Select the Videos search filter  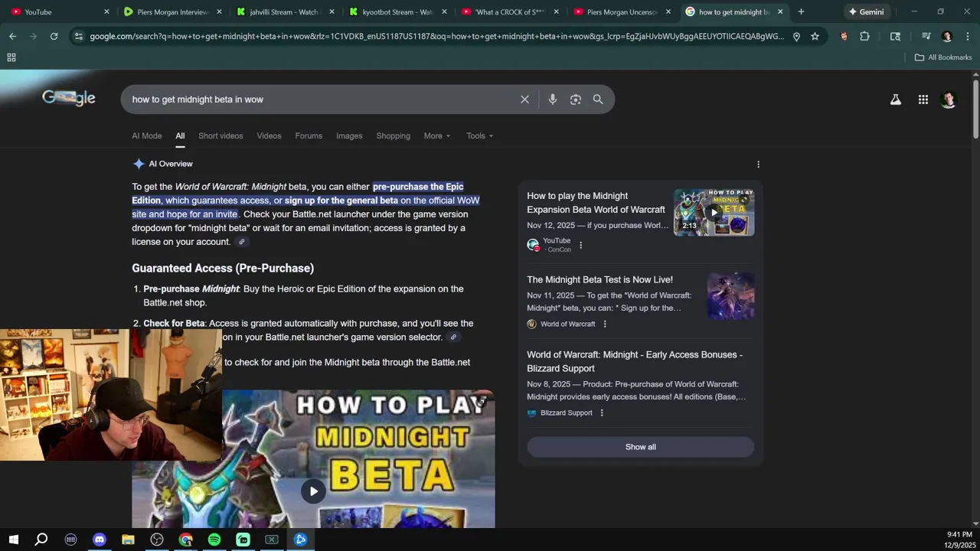[269, 136]
